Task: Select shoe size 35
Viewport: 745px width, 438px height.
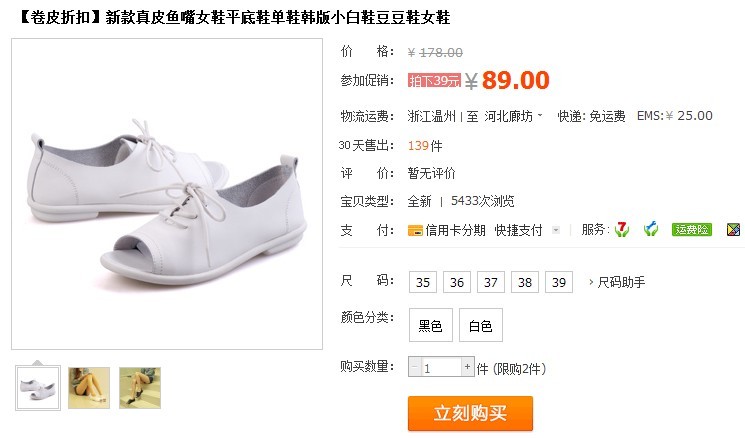Action: point(422,282)
